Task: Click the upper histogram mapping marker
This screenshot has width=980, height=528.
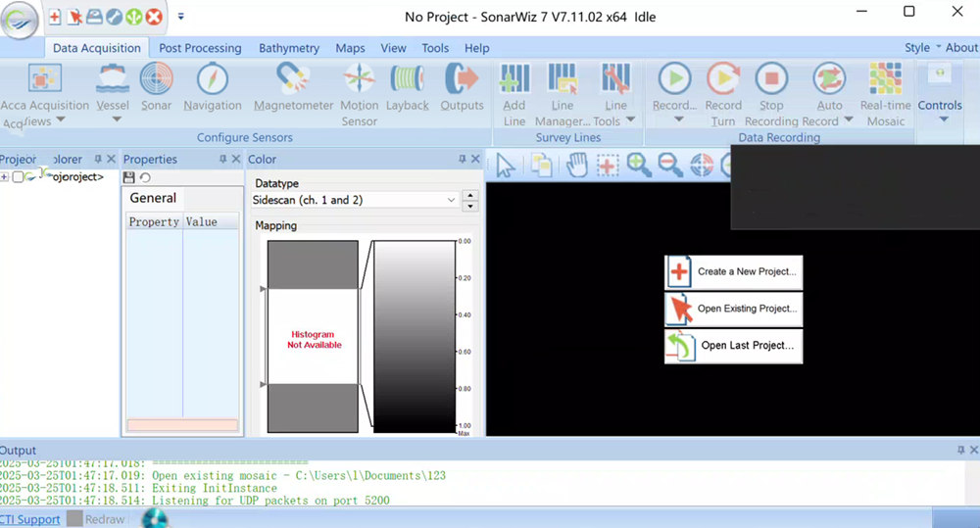Action: tap(263, 289)
